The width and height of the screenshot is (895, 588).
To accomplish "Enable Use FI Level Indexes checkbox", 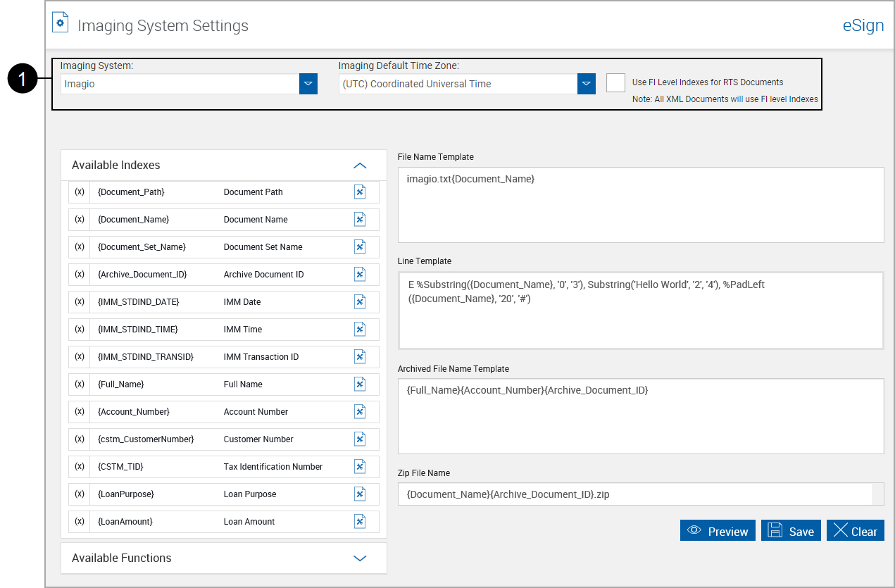I will click(x=615, y=82).
